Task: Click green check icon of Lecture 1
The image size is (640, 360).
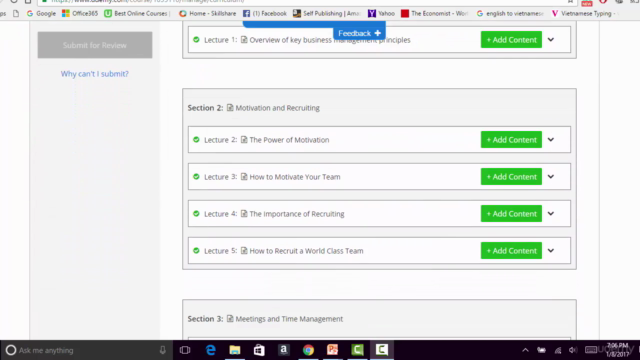Action: tap(196, 40)
